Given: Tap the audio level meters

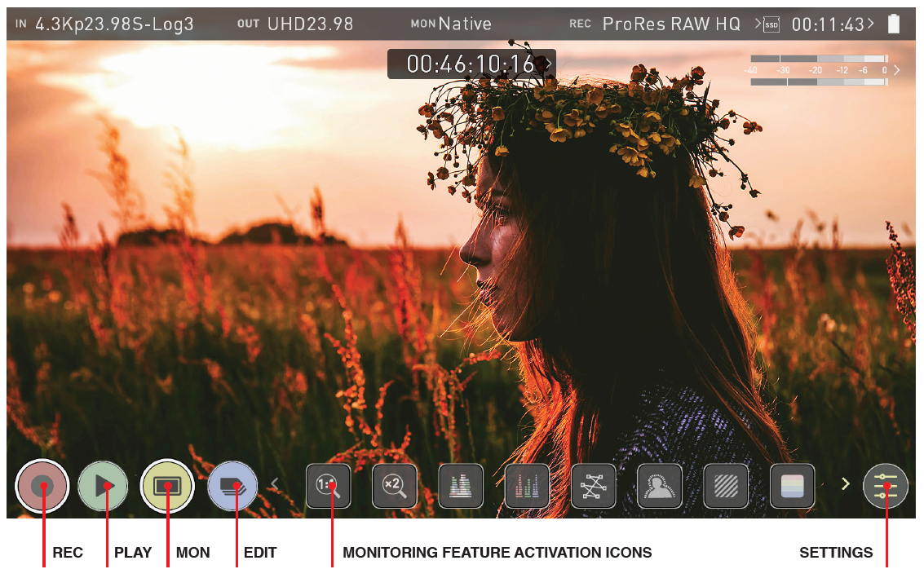Looking at the screenshot, I should pyautogui.click(x=819, y=70).
